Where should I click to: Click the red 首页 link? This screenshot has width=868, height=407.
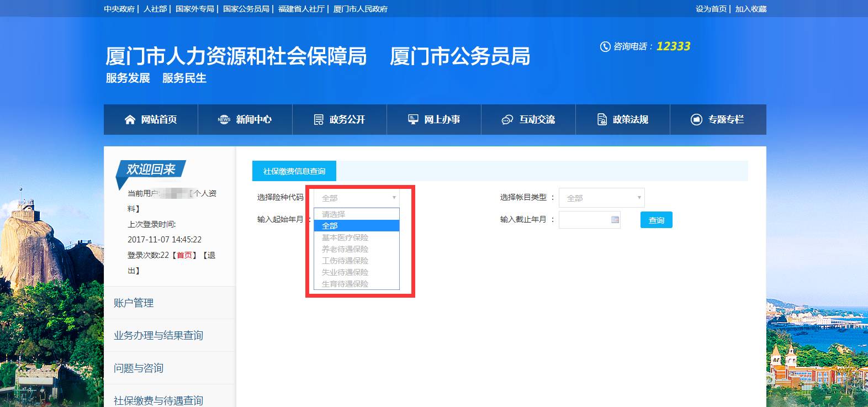pyautogui.click(x=184, y=255)
